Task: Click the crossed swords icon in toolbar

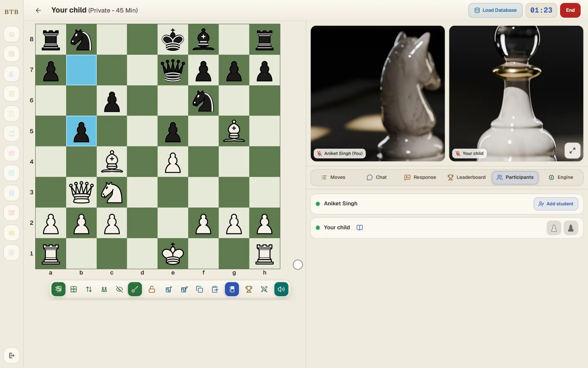Action: [x=264, y=289]
